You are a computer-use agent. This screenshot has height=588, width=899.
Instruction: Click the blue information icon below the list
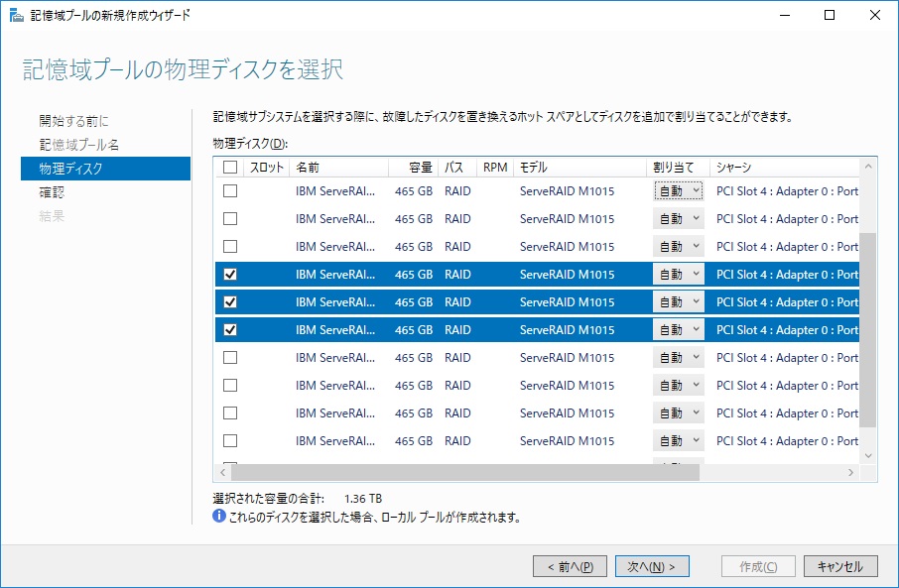pos(219,516)
